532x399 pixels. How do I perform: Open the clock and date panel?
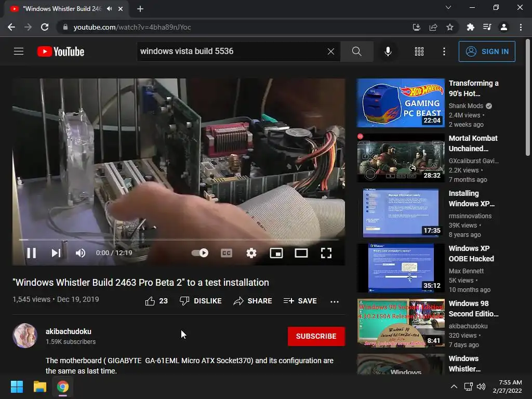coord(508,387)
